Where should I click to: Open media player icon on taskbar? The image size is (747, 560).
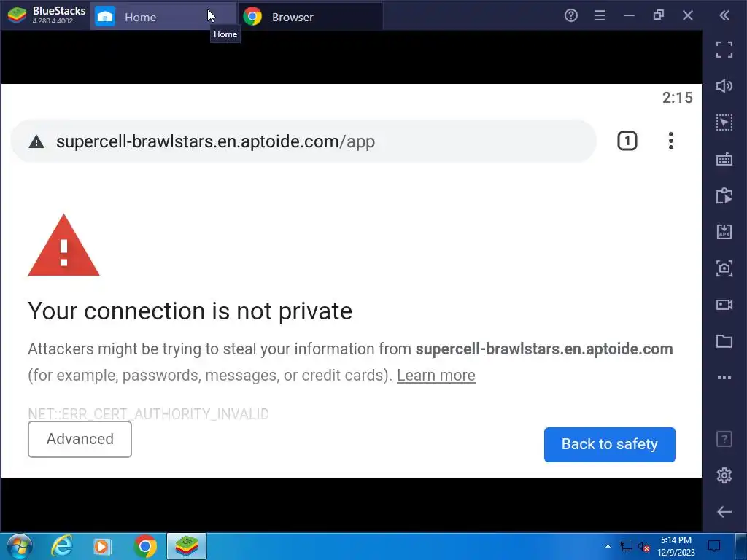coord(102,546)
